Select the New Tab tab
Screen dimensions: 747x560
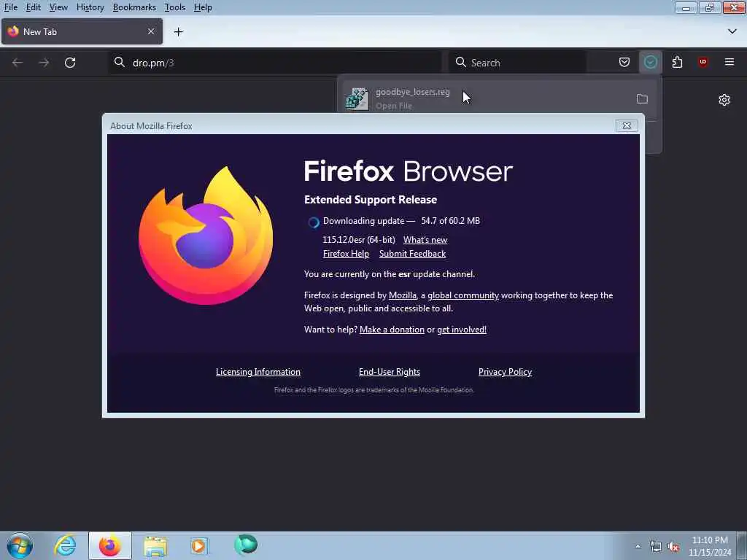point(82,31)
